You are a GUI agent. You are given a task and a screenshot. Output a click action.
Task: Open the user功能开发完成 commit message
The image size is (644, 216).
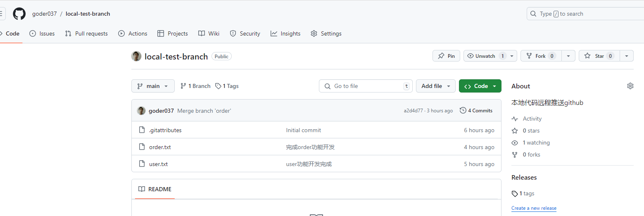(x=309, y=164)
